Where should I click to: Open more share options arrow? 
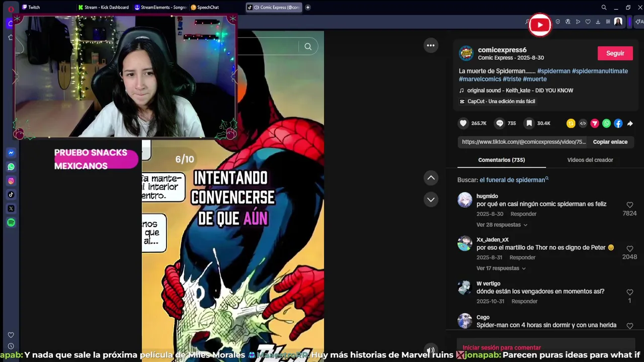coord(630,123)
